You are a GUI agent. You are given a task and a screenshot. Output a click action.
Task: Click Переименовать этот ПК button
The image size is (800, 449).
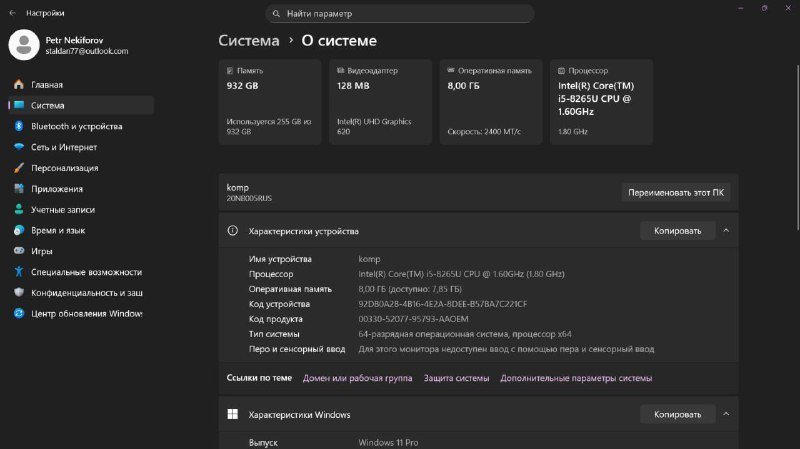(676, 192)
